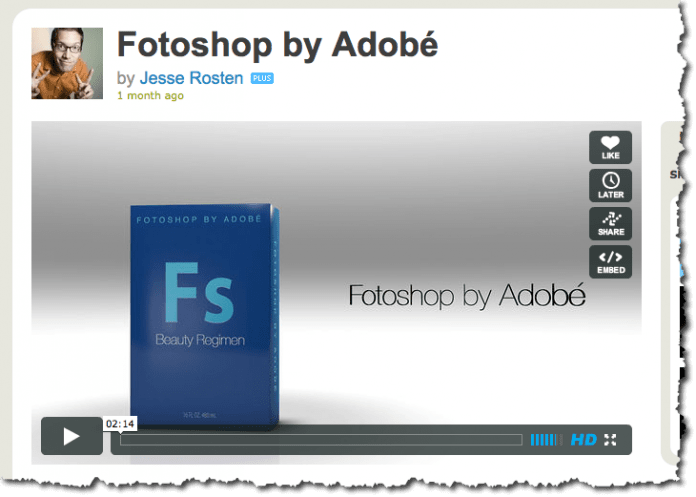
Task: Open the Share options icon
Action: pos(610,224)
